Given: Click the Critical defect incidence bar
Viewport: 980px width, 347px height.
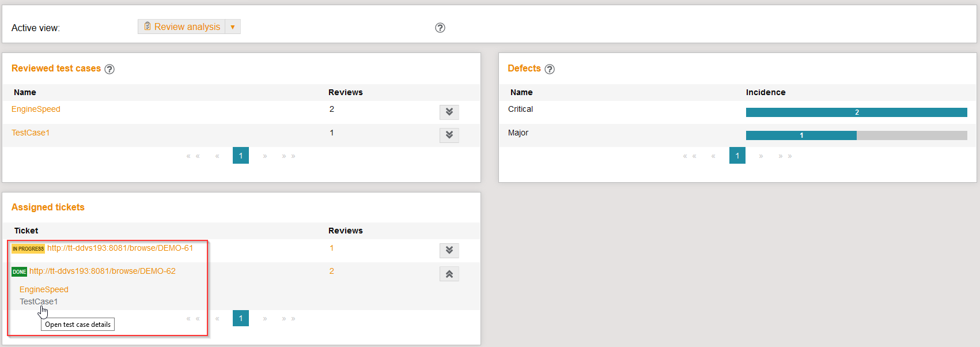Looking at the screenshot, I should coord(856,112).
